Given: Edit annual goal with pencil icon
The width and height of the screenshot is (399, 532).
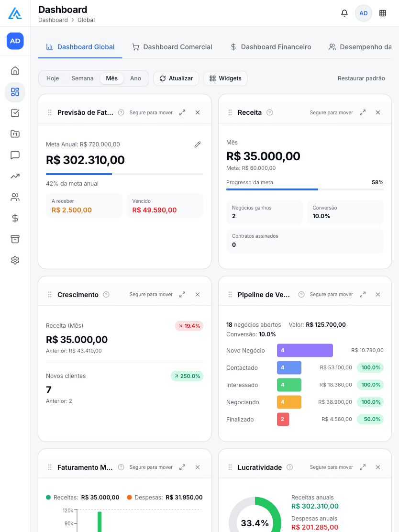Looking at the screenshot, I should 198,144.
